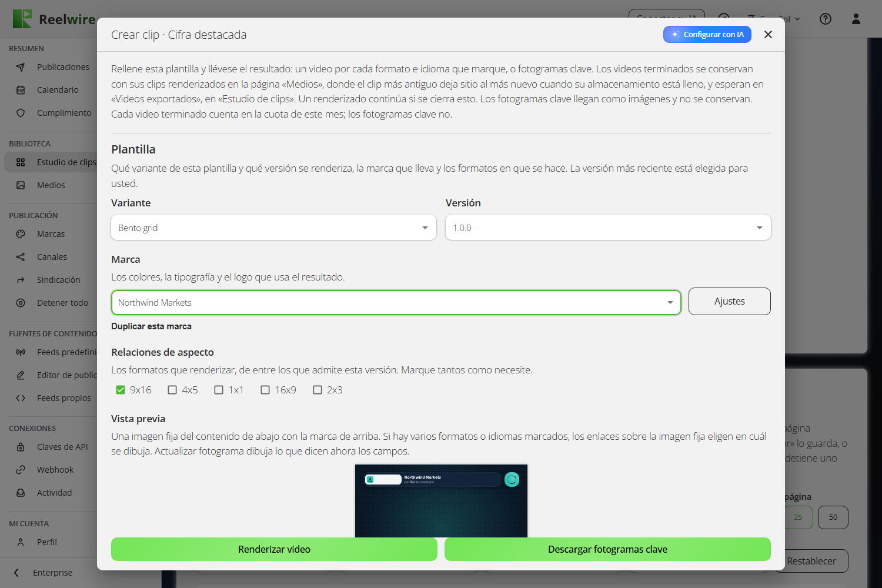Collapse sidebar with the Enterprise chevron
Image resolution: width=882 pixels, height=588 pixels.
tap(16, 573)
